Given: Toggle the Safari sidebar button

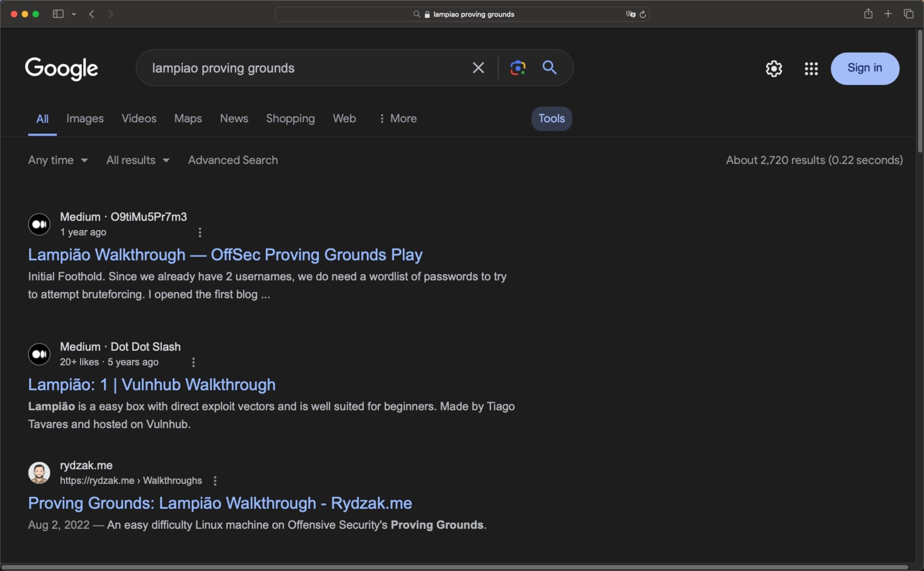Looking at the screenshot, I should pyautogui.click(x=58, y=14).
